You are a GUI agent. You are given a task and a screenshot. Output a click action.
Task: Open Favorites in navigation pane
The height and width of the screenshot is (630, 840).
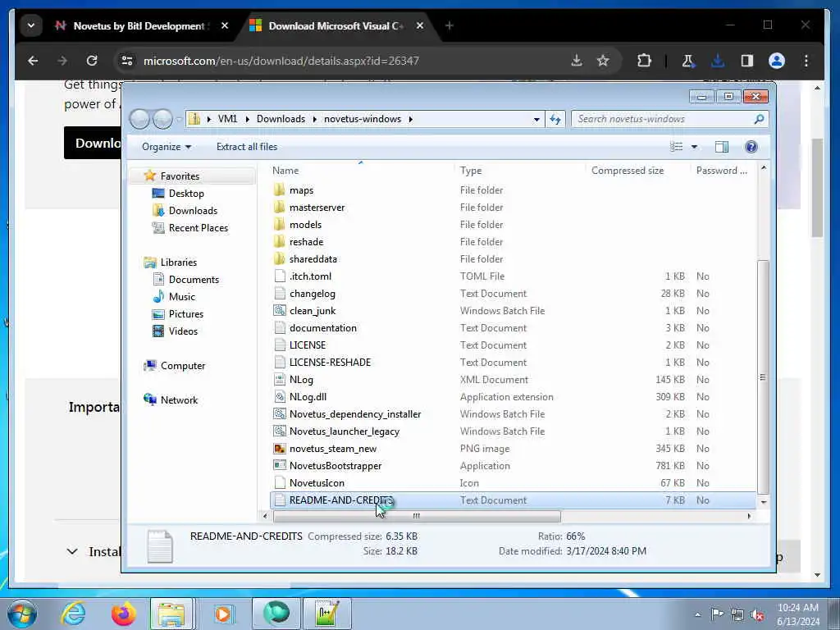(180, 176)
